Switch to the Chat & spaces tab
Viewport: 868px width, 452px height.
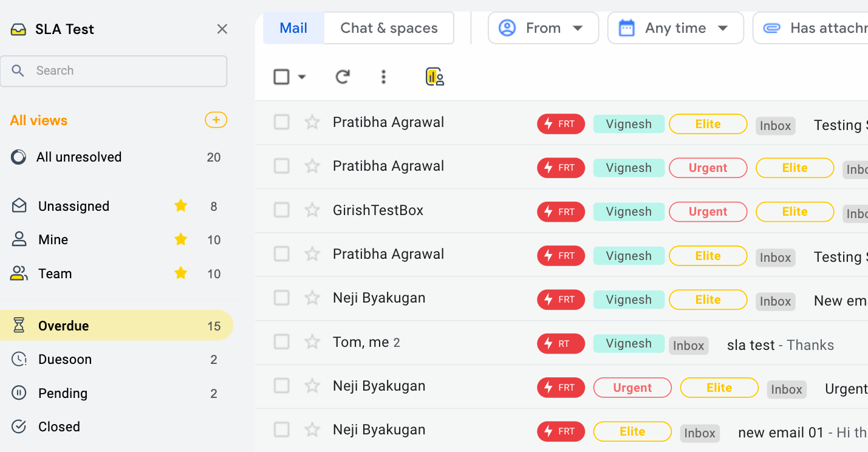[388, 27]
